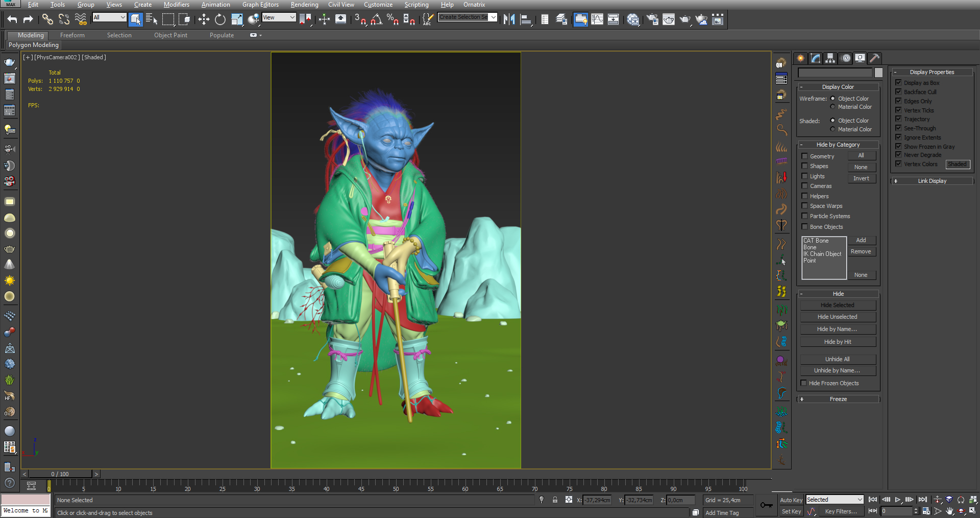
Task: Open the Motion panel tab icon
Action: (846, 58)
